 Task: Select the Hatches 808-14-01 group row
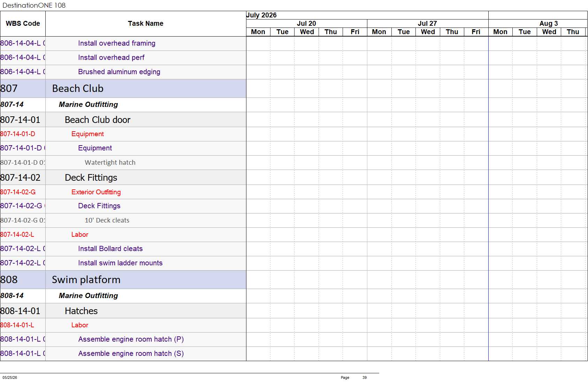coord(123,311)
